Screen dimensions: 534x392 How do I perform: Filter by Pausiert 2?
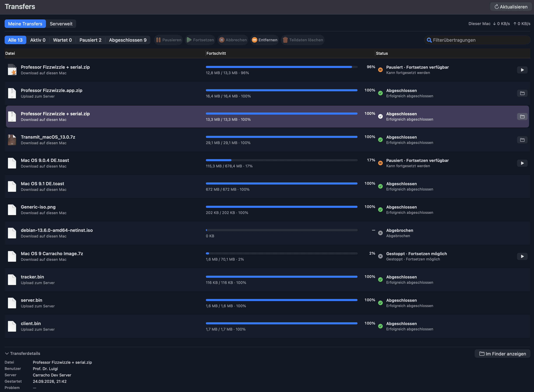pos(90,40)
